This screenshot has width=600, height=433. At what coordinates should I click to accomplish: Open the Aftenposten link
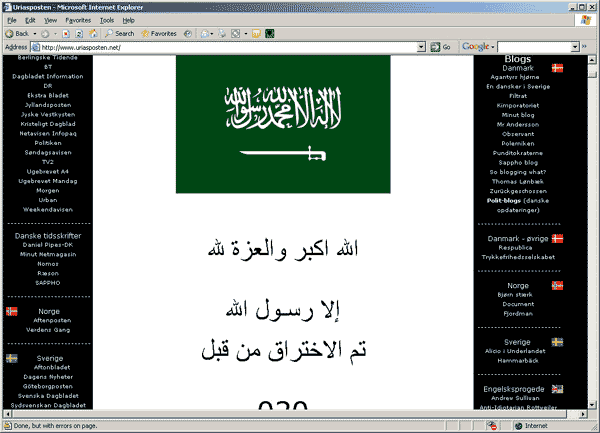[52, 321]
